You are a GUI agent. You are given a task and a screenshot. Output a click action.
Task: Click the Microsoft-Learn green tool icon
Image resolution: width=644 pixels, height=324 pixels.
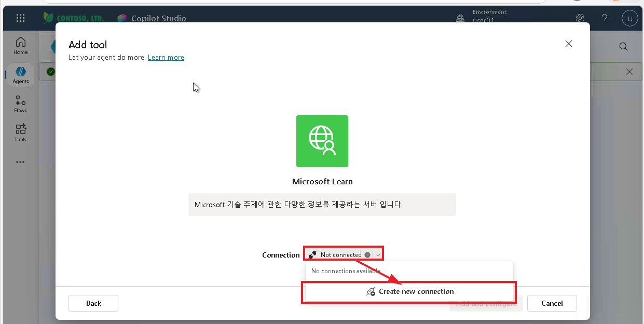tap(322, 141)
